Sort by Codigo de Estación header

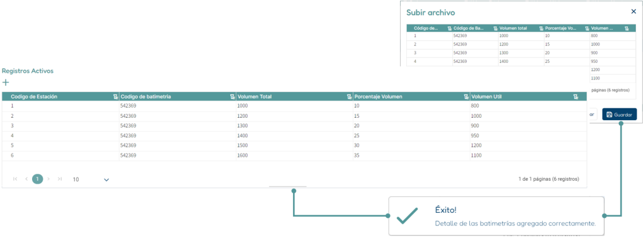tap(34, 96)
